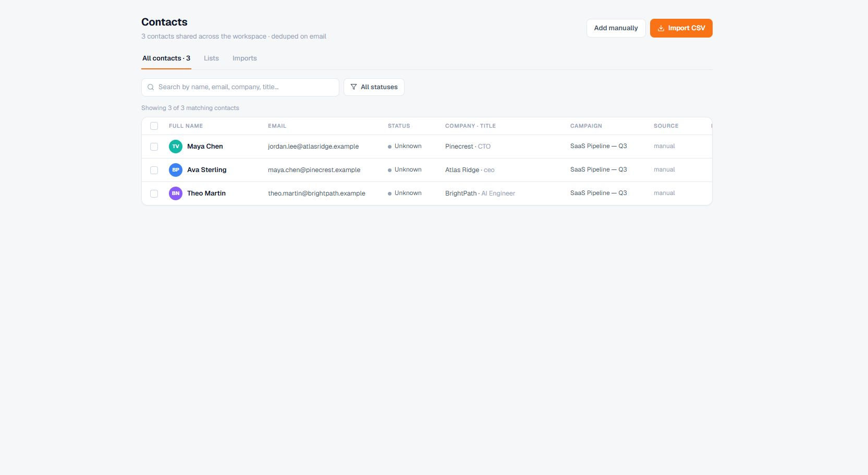This screenshot has height=475, width=868.
Task: Tick the select-all checkbox in table header
Action: [154, 126]
